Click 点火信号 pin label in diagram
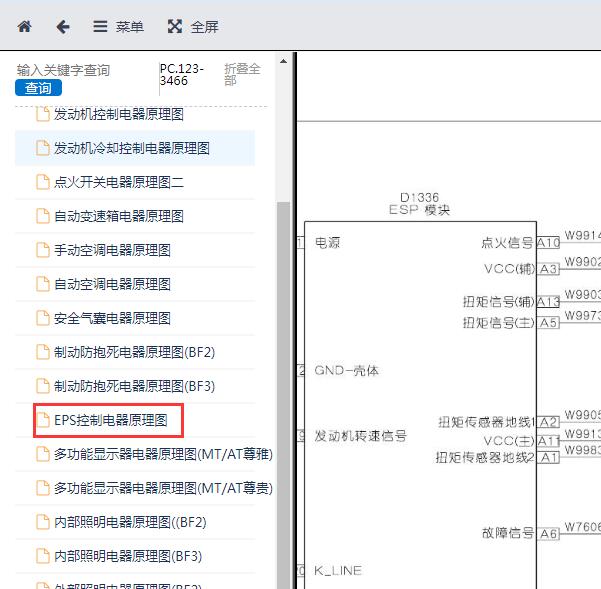The height and width of the screenshot is (589, 601). point(507,243)
